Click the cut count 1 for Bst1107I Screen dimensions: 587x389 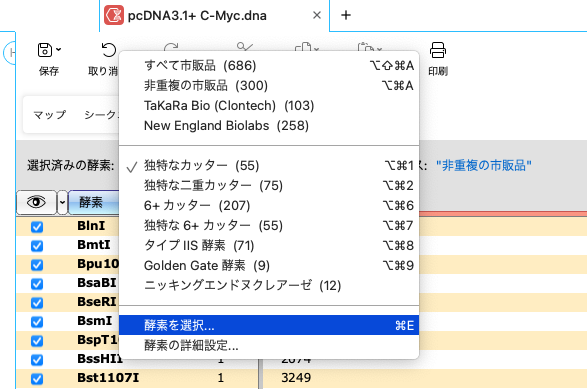220,378
